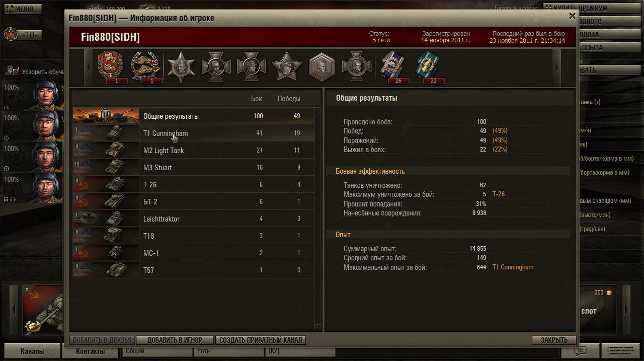Click the ЗАКРЫТЬ button
The height and width of the screenshot is (361, 644).
554,340
